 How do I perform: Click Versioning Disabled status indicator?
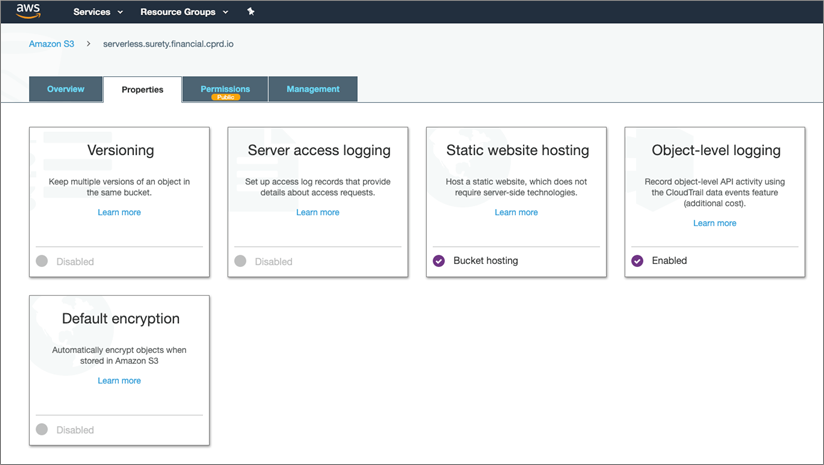42,261
